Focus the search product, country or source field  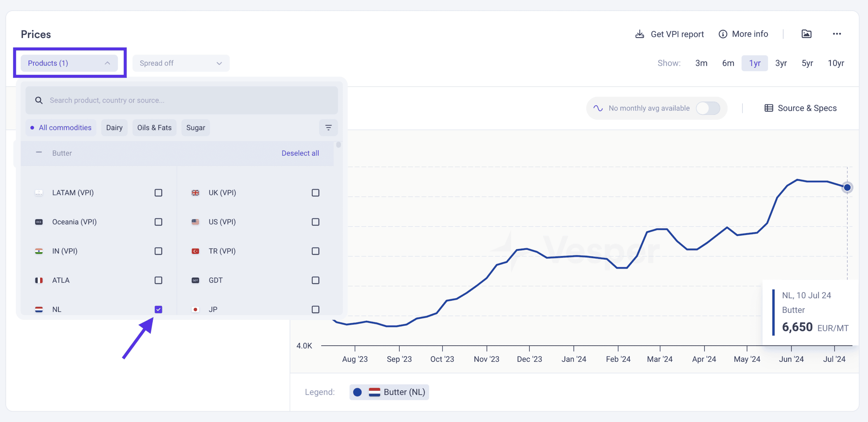pos(182,100)
